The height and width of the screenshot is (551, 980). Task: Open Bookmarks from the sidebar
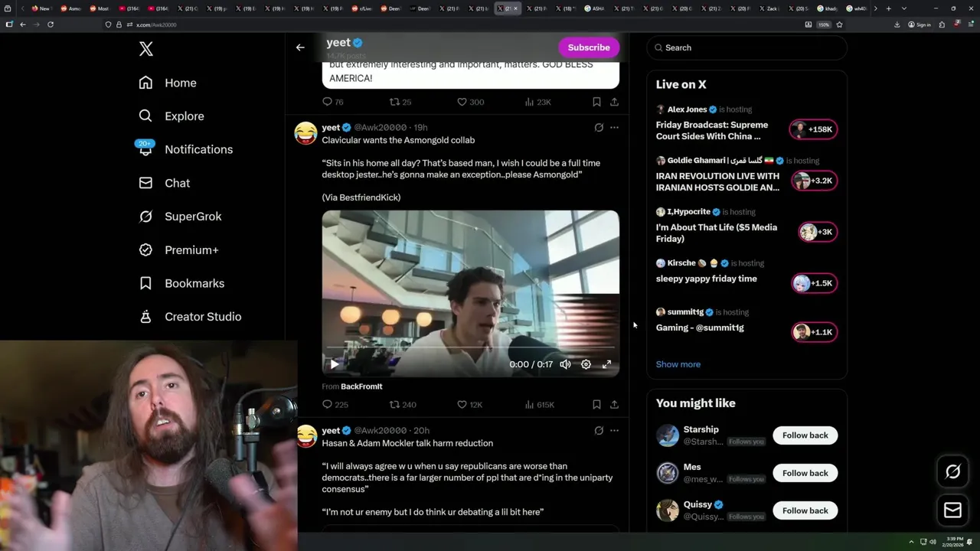[181, 283]
